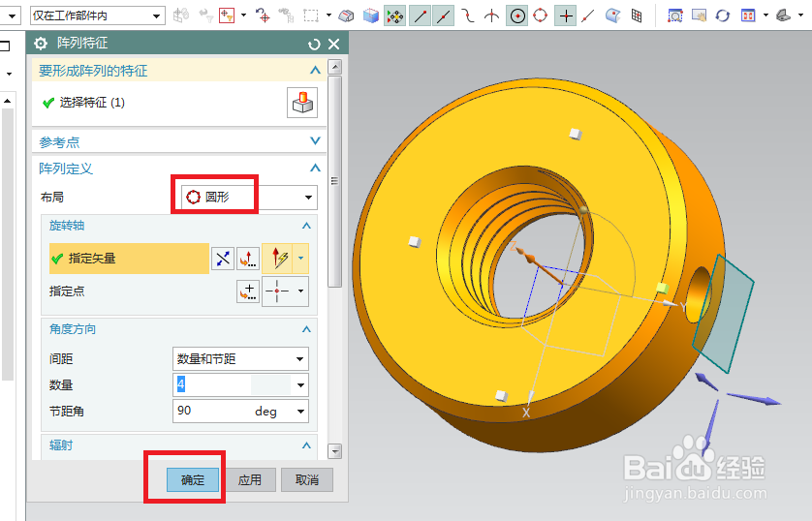Open the 数量 field dropdown arrow
This screenshot has height=521, width=812.
coord(300,384)
